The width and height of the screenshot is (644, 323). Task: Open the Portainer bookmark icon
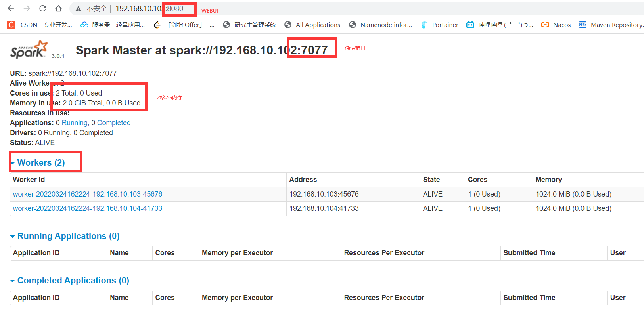[424, 25]
